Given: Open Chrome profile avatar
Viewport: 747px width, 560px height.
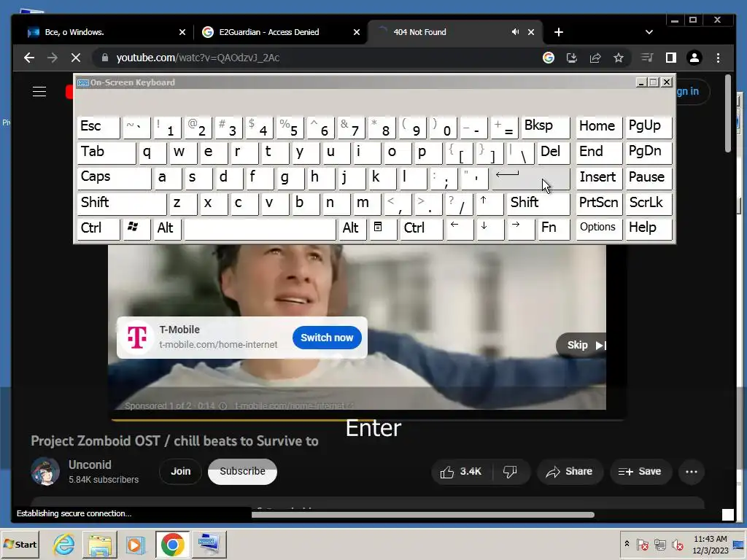Looking at the screenshot, I should [x=694, y=58].
